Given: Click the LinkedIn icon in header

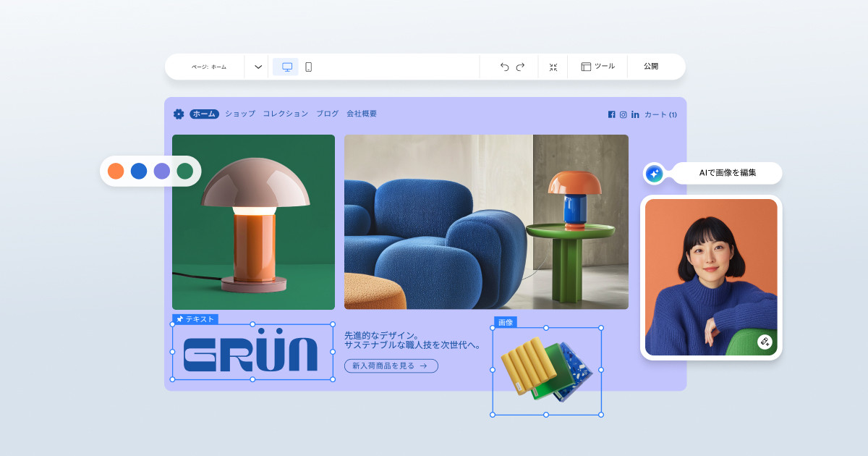Looking at the screenshot, I should (635, 114).
